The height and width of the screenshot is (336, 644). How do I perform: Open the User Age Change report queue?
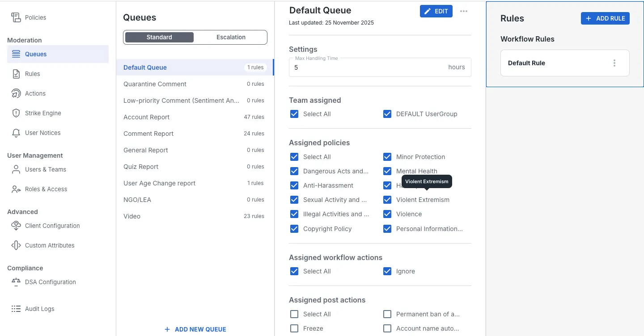(x=195, y=183)
